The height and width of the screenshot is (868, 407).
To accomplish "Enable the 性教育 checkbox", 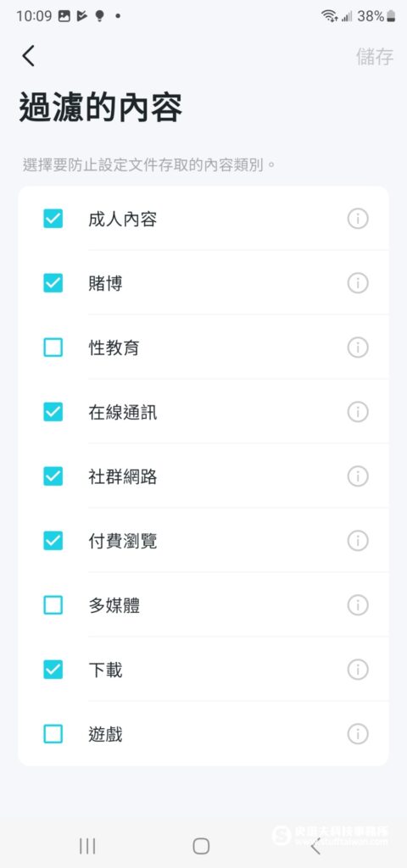I will [x=53, y=348].
